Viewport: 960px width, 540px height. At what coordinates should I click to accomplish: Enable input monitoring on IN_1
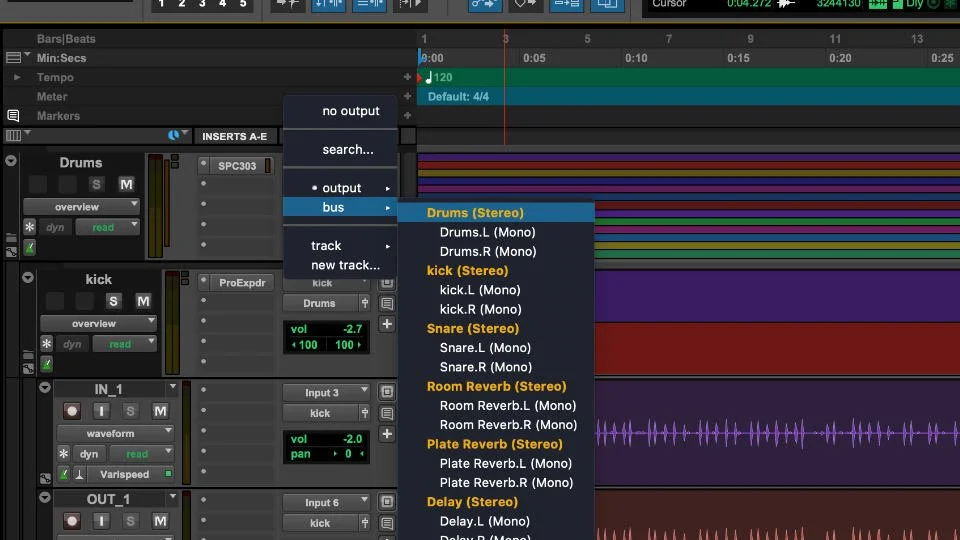(x=101, y=411)
